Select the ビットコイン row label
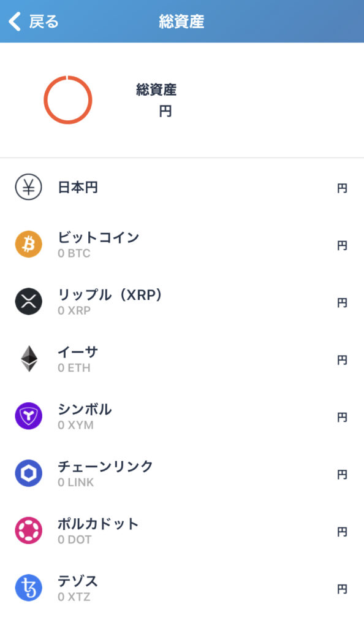This screenshot has width=364, height=628. (x=99, y=237)
